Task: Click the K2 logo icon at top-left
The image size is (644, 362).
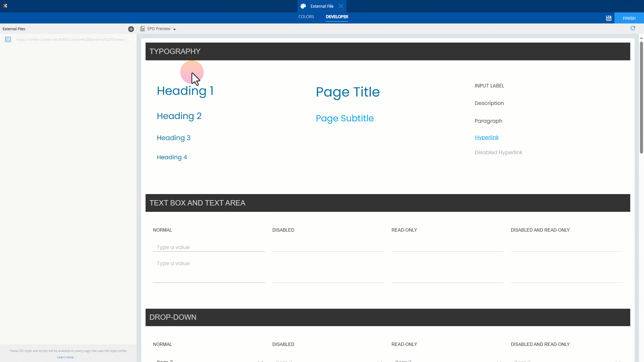Action: point(5,6)
